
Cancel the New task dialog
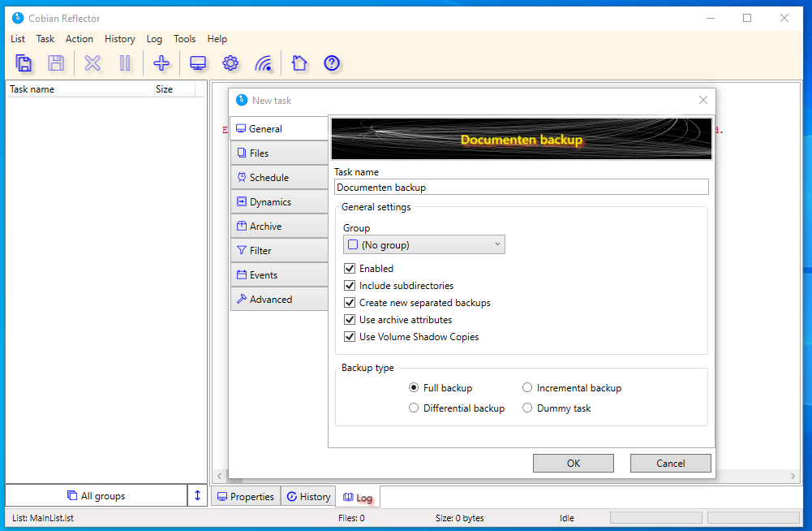coord(670,464)
